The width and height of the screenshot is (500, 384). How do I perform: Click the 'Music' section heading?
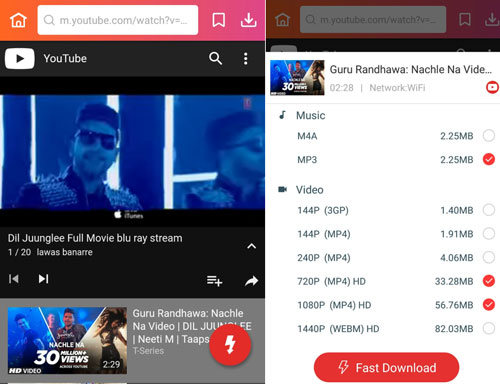point(311,115)
